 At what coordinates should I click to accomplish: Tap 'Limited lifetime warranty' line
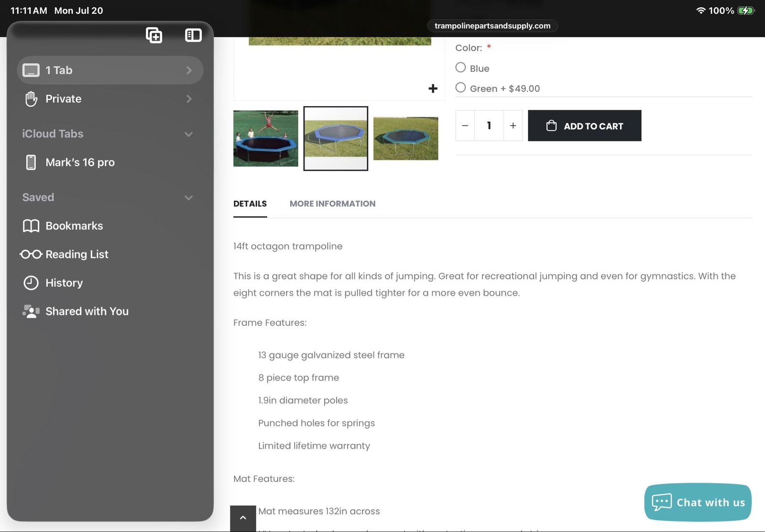click(314, 446)
